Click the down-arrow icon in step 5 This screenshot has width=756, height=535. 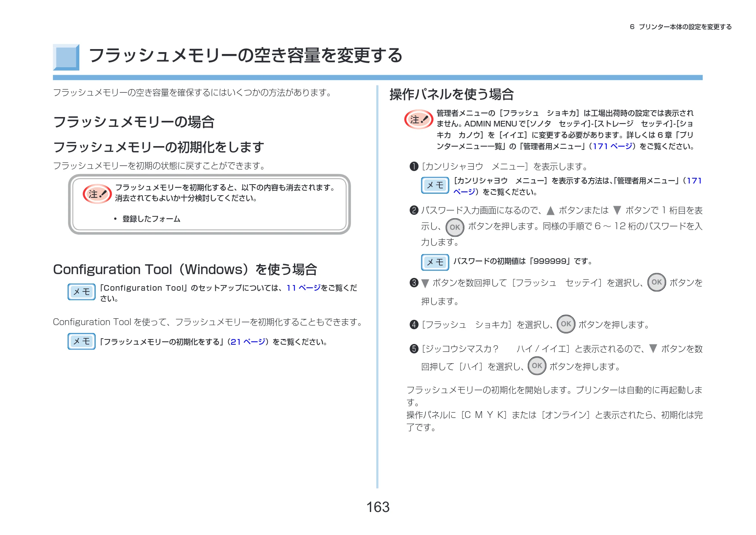pyautogui.click(x=653, y=348)
